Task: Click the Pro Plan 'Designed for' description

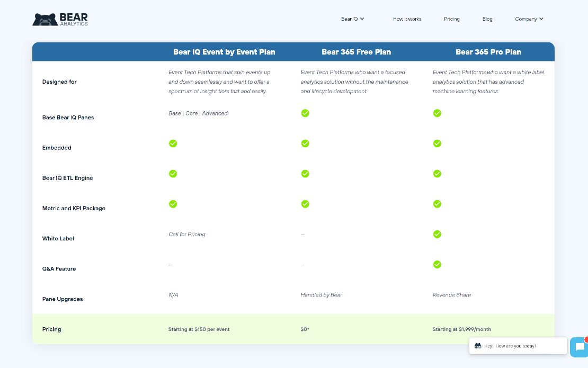Action: 488,82
